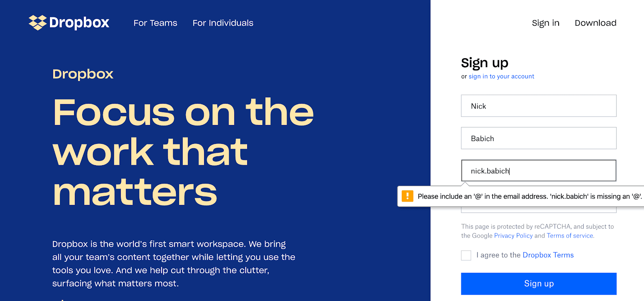
Task: Focus the first name field containing Nick
Action: (x=539, y=106)
